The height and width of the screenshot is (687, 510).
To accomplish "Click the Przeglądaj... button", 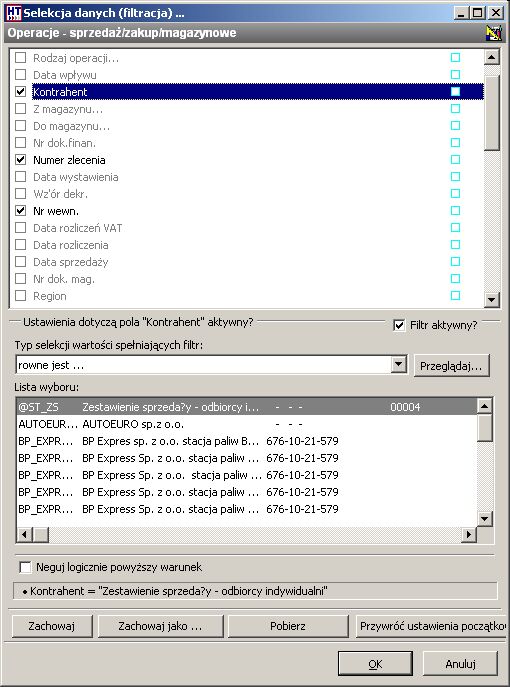I will [451, 366].
